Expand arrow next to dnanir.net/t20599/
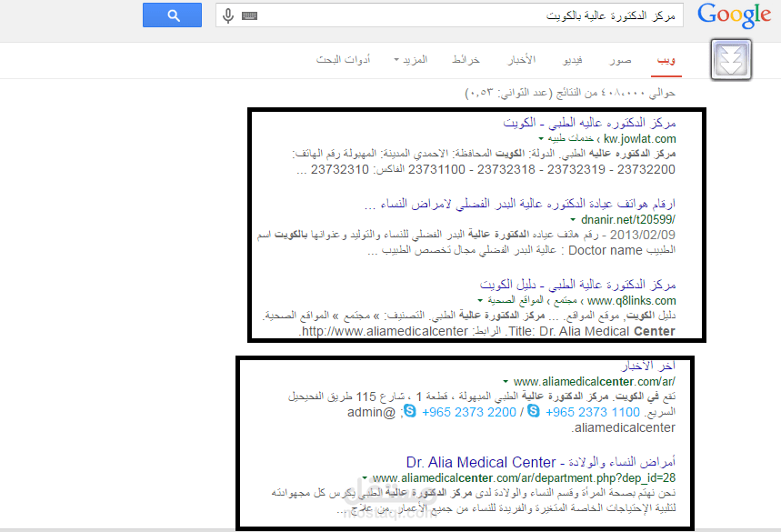The image size is (781, 532). click(573, 219)
